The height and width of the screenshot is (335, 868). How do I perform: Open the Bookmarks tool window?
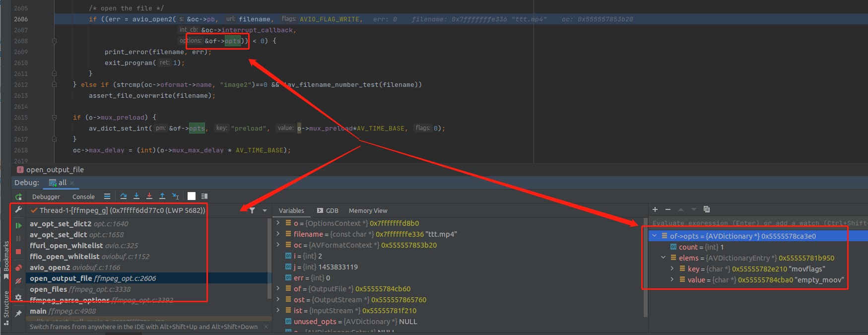6,259
